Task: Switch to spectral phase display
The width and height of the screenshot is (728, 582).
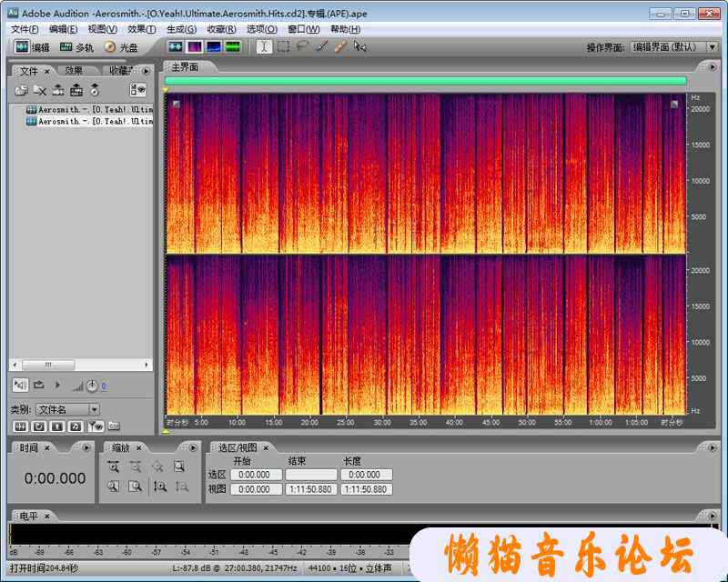Action: (233, 47)
